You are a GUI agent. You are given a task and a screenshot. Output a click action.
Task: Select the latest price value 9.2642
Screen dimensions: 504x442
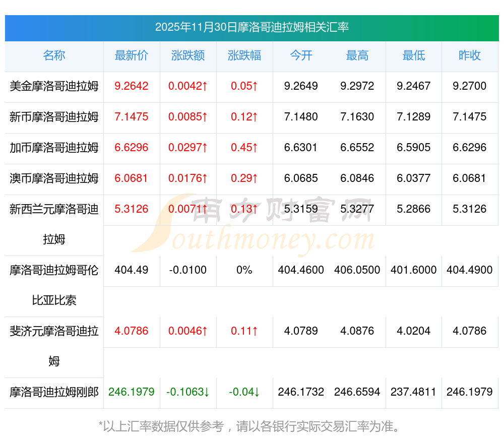tap(132, 86)
